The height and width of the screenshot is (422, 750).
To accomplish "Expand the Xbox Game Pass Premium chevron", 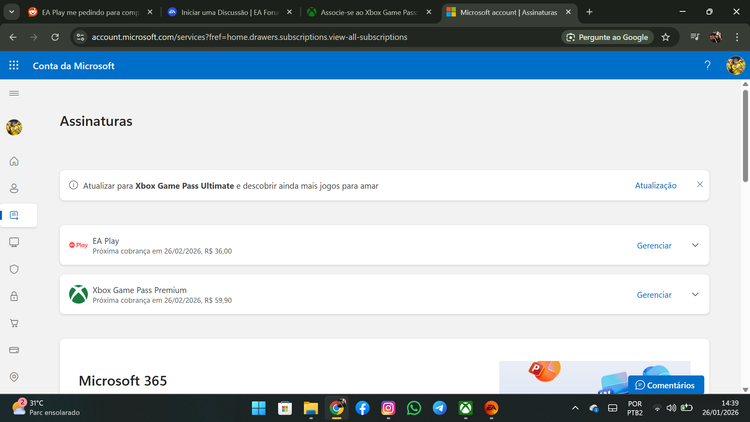I will (695, 295).
